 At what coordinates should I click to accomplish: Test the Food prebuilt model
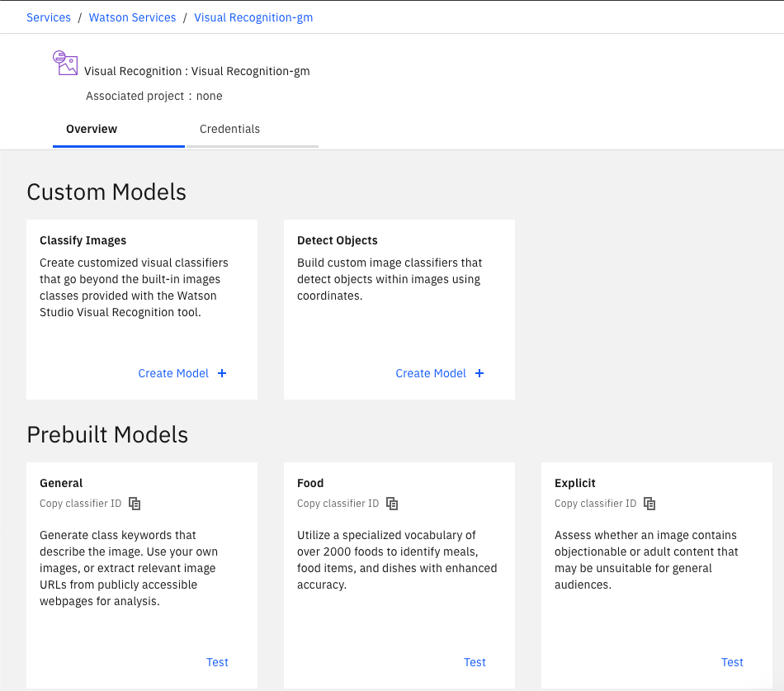pyautogui.click(x=475, y=662)
